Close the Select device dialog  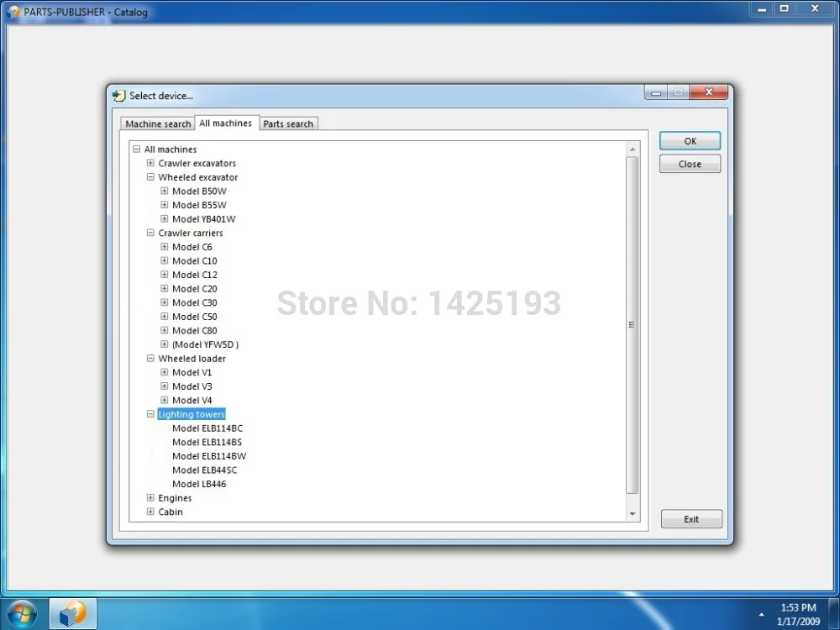click(x=709, y=92)
